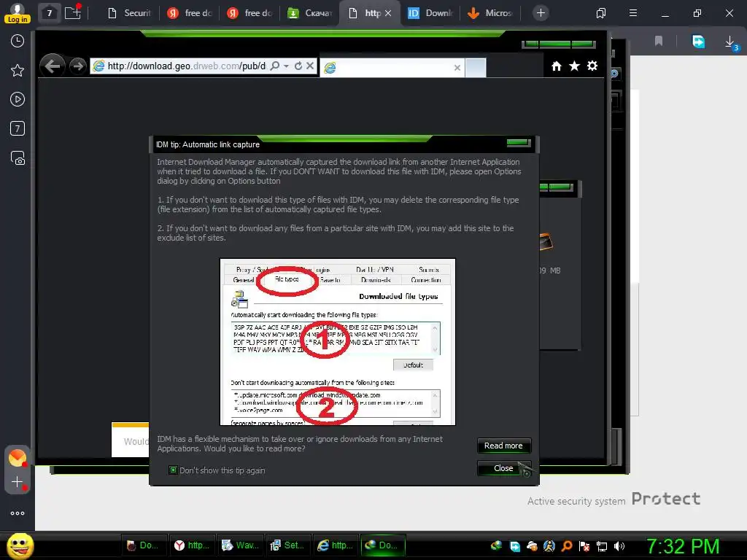This screenshot has height=560, width=747.
Task: Open Internet Explorer tools gear
Action: 592,66
